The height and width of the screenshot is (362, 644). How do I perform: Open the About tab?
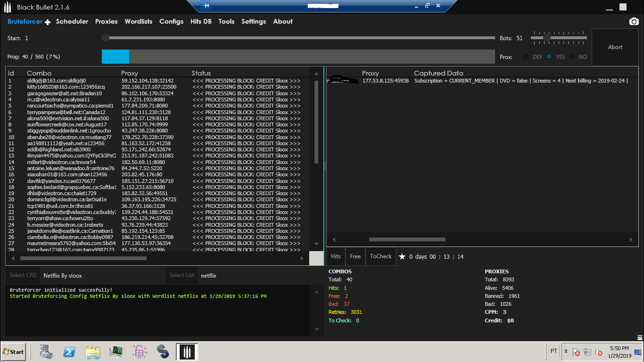[x=283, y=22]
